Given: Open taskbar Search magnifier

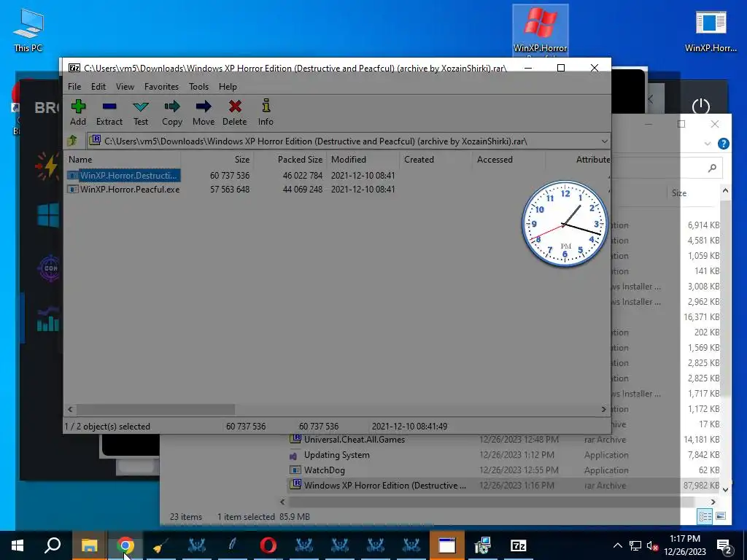Looking at the screenshot, I should tap(53, 545).
